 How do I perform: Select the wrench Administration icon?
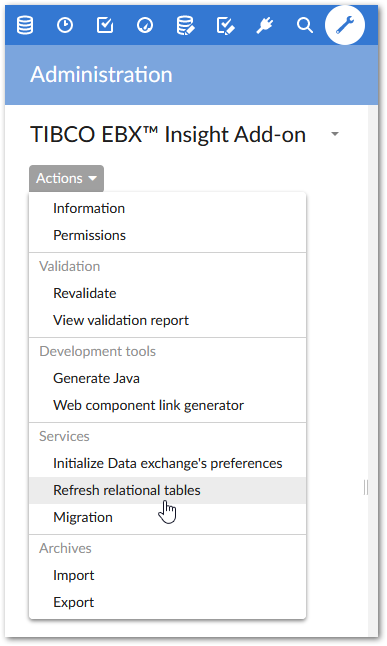click(x=345, y=25)
